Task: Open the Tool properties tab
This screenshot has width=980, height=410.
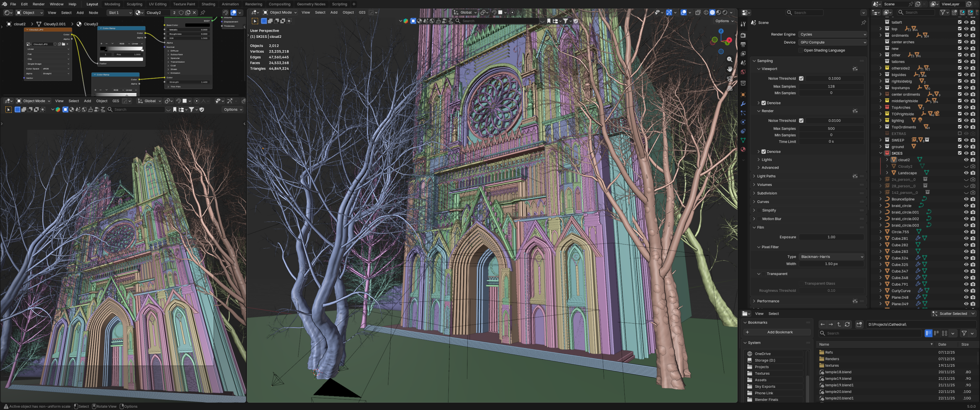Action: pos(743,24)
